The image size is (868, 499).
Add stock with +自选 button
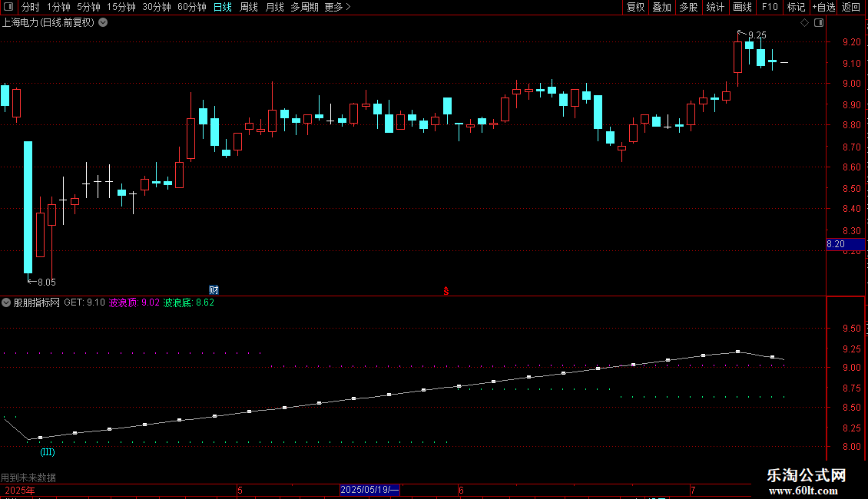click(823, 7)
